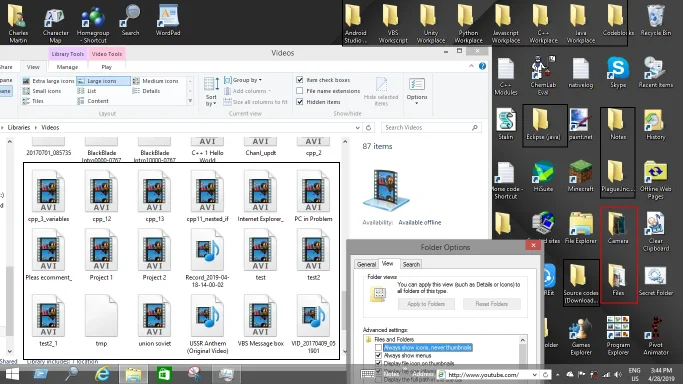The image size is (683, 384).
Task: Click Reset Folders button
Action: coord(492,304)
